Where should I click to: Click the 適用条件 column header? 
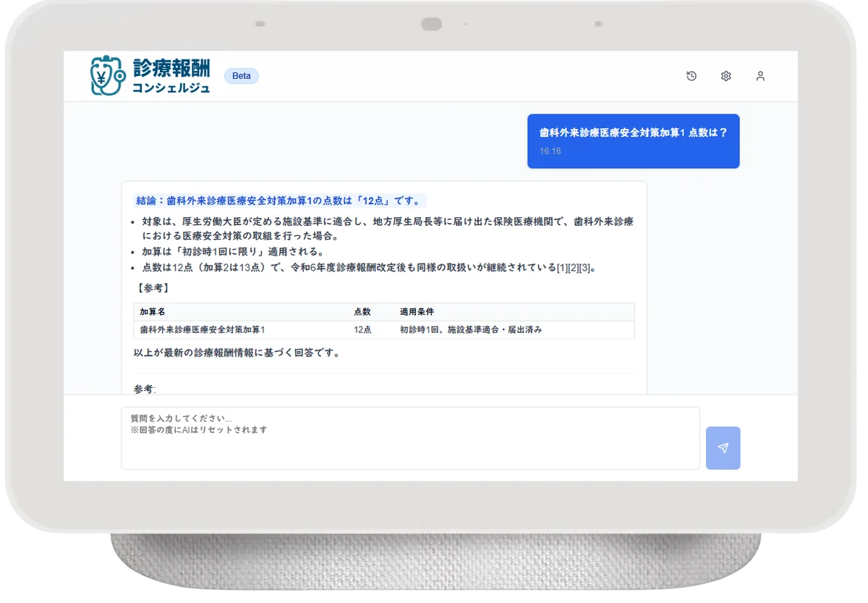pyautogui.click(x=417, y=311)
